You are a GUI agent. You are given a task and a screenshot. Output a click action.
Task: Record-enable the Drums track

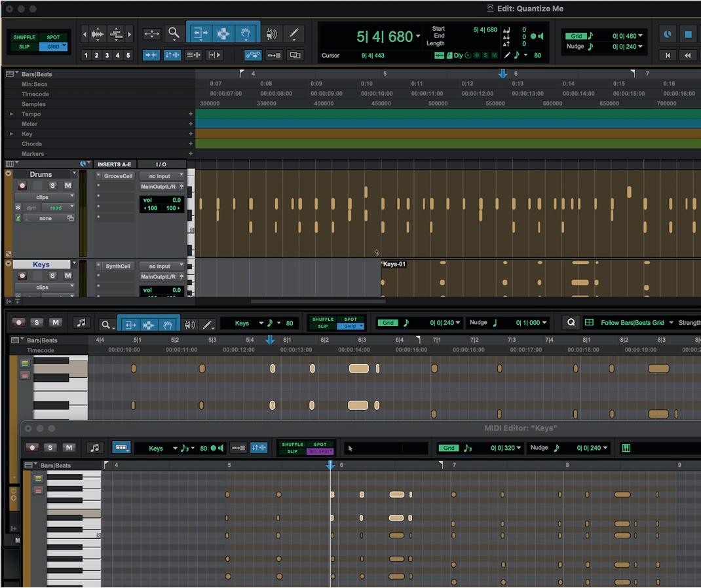(22, 186)
